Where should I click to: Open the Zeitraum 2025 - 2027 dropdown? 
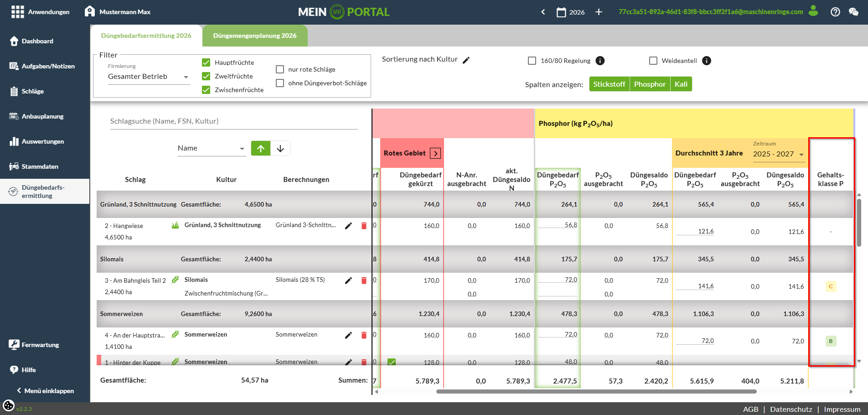pyautogui.click(x=779, y=154)
